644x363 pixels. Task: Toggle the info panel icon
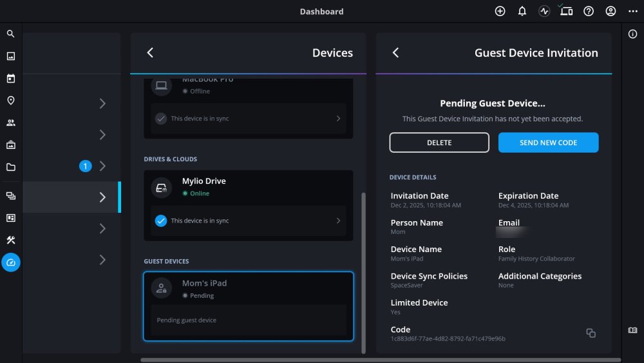tap(632, 34)
